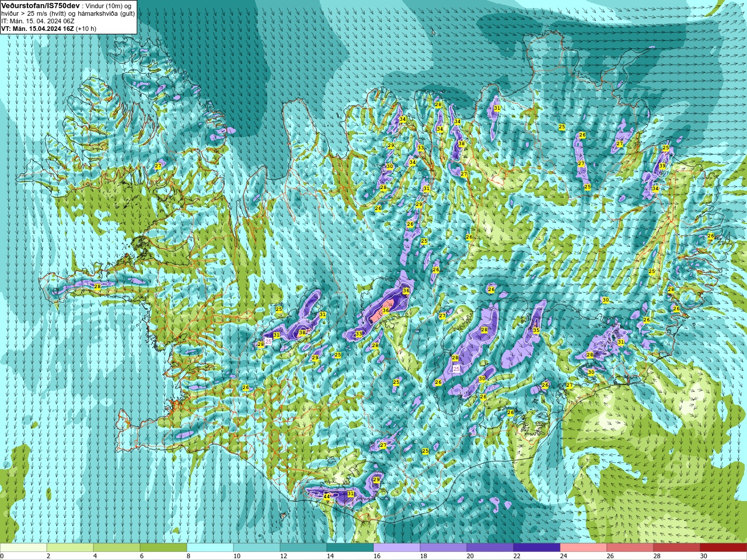Click the pale cyan 8–10 m/s legend swatch
The width and height of the screenshot is (747, 560).
(210, 548)
